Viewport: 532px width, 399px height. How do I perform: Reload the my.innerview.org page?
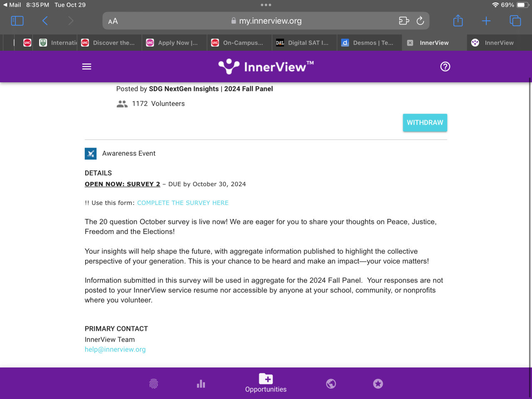[x=420, y=21]
